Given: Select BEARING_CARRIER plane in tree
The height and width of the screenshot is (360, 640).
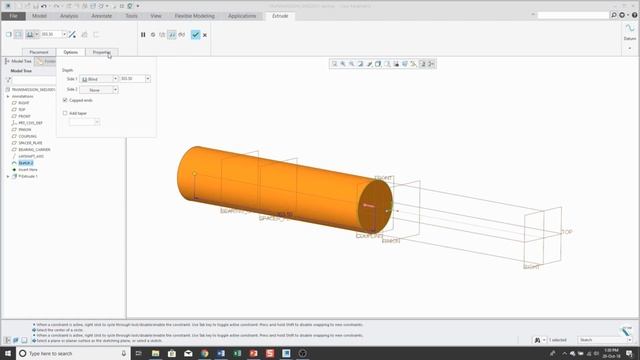Looking at the screenshot, I should coord(34,149).
